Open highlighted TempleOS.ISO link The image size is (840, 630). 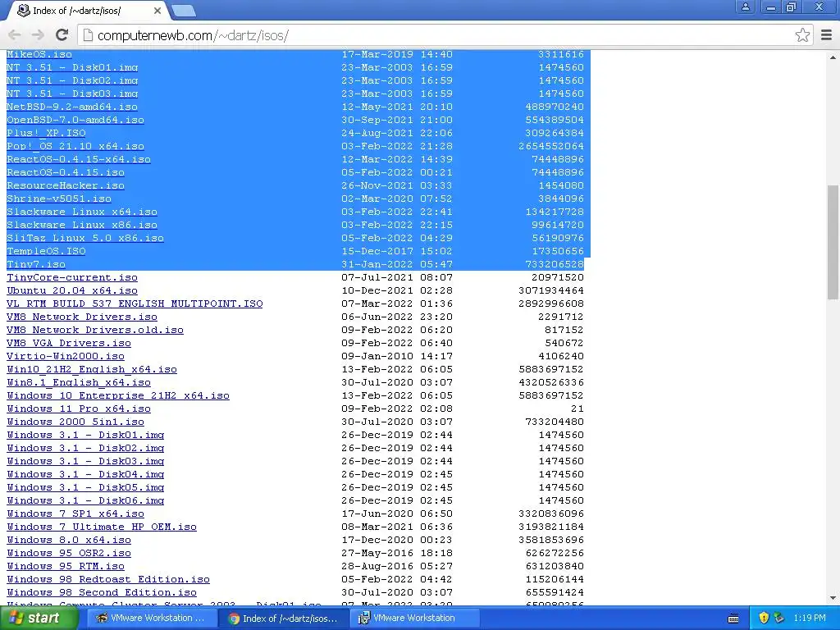pos(46,251)
